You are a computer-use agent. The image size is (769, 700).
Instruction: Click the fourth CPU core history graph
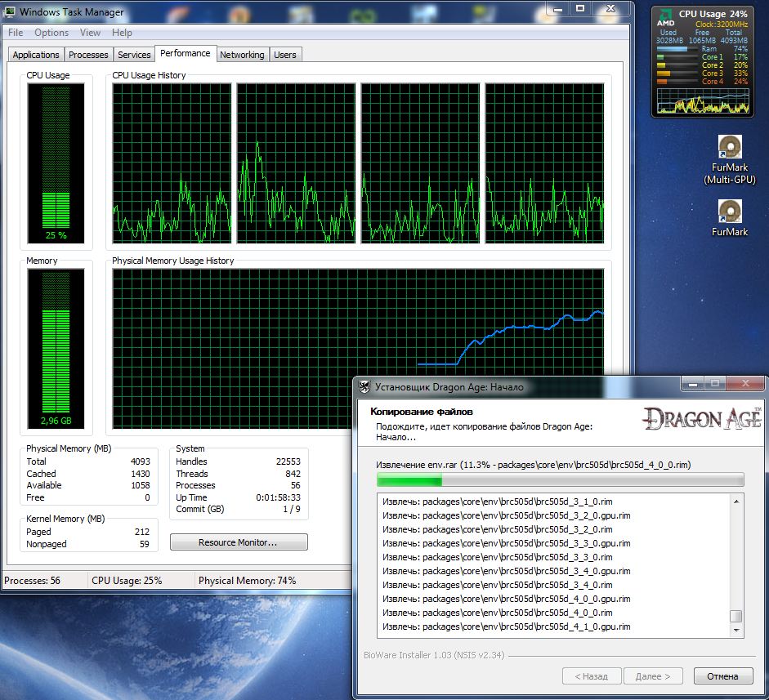point(544,163)
